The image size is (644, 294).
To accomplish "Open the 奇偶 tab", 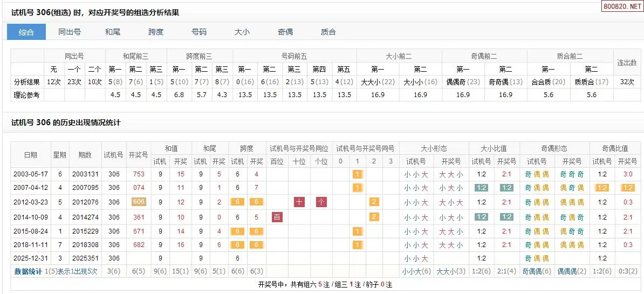I will pyautogui.click(x=285, y=32).
